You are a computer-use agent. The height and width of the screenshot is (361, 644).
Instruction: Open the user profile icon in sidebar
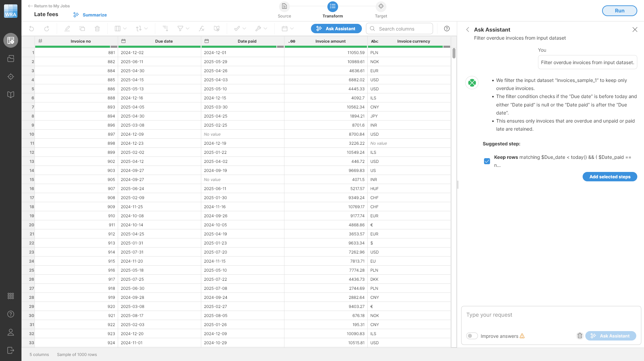(x=11, y=332)
